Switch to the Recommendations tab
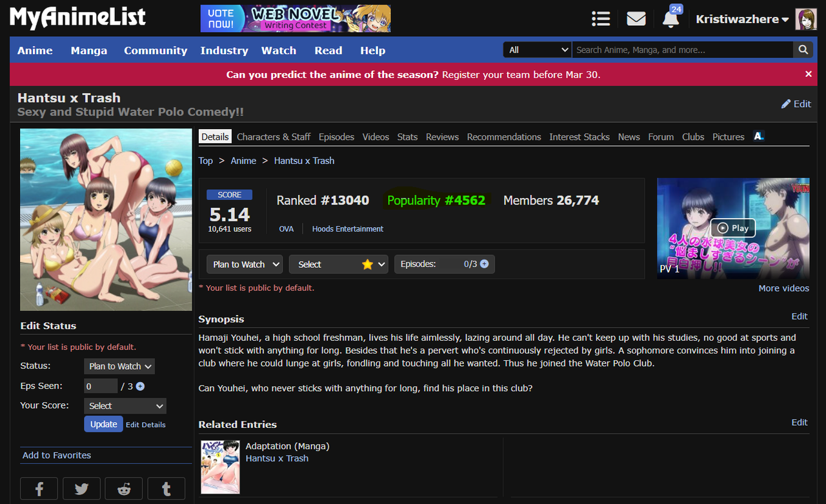Viewport: 826px width, 504px height. click(x=504, y=137)
